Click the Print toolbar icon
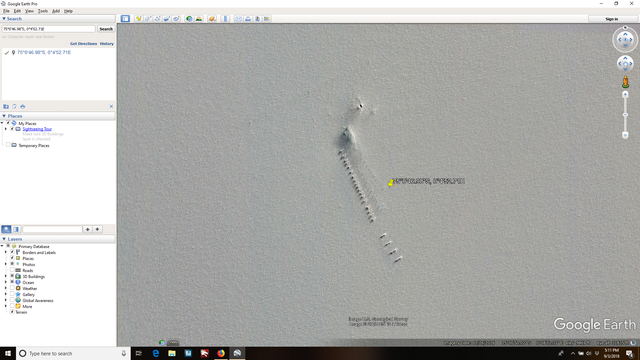 point(248,19)
